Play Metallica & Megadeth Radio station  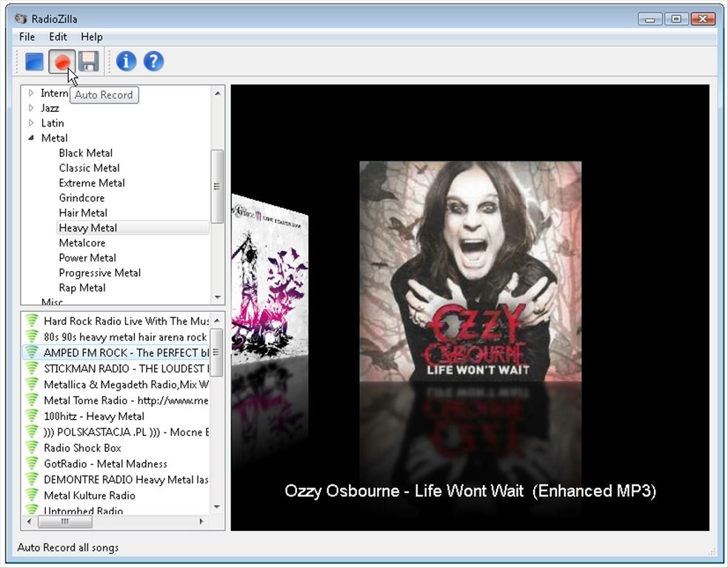[126, 384]
